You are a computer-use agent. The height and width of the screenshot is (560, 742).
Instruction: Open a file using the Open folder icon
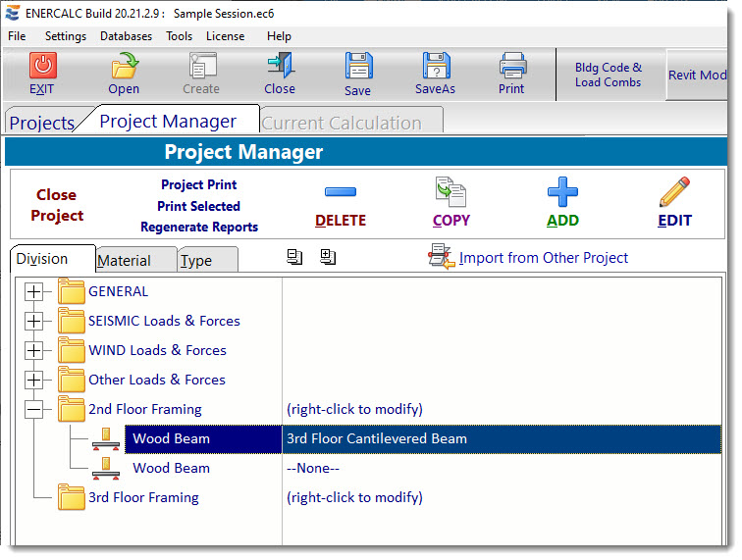coord(124,67)
